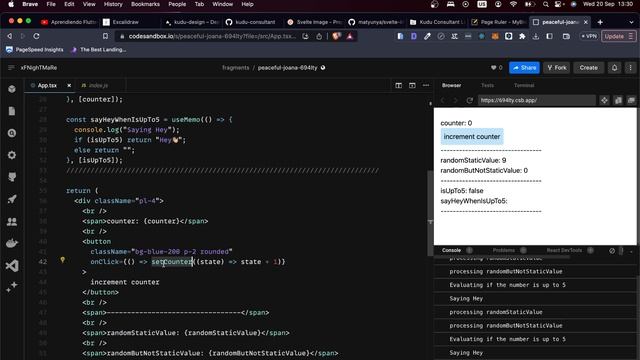The height and width of the screenshot is (360, 640).
Task: Open the browser extensions puzzle icon
Action: tap(522, 36)
